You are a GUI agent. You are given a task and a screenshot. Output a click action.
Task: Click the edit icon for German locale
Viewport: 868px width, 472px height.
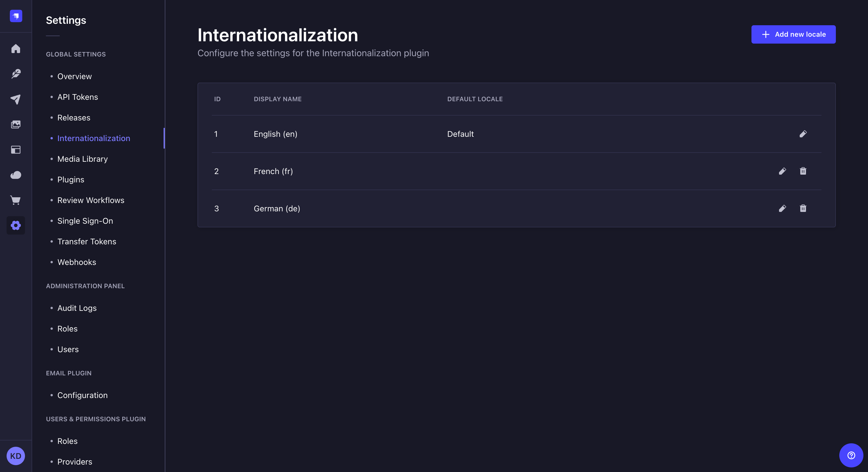(x=782, y=208)
